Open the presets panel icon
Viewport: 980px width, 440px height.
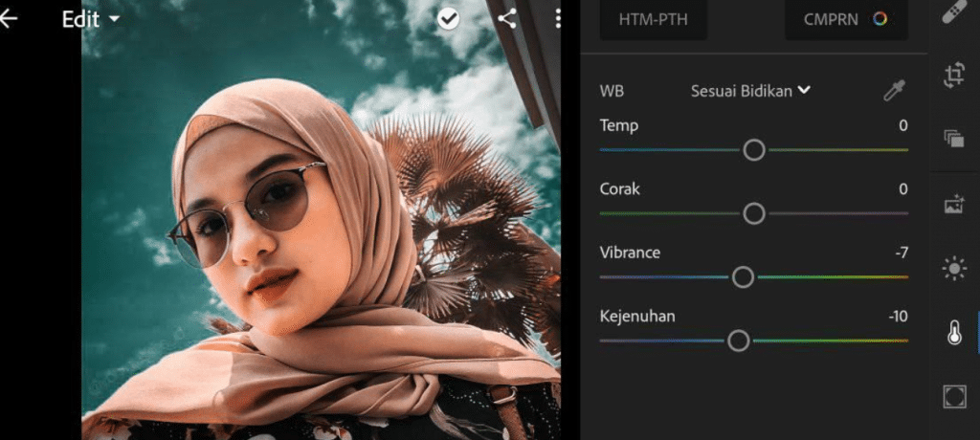[x=954, y=139]
